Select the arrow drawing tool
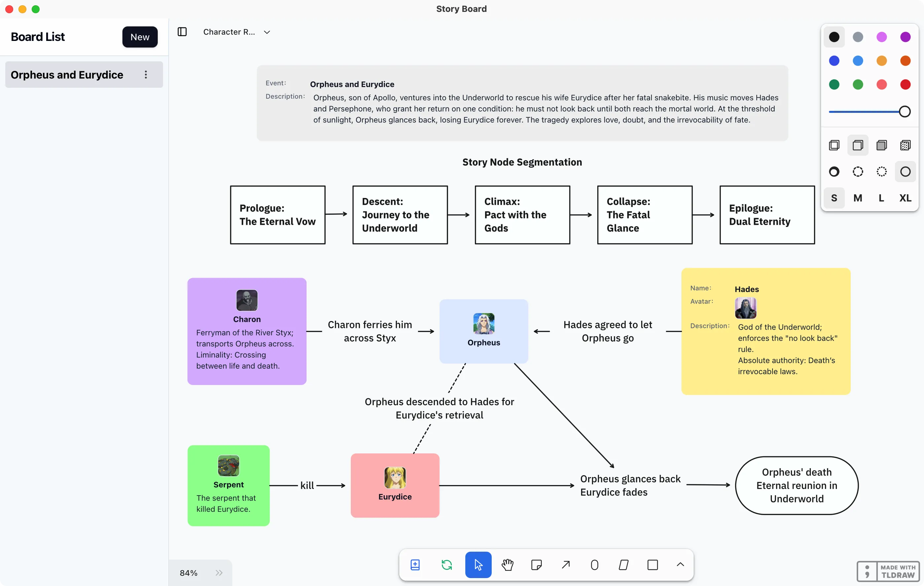 tap(566, 565)
